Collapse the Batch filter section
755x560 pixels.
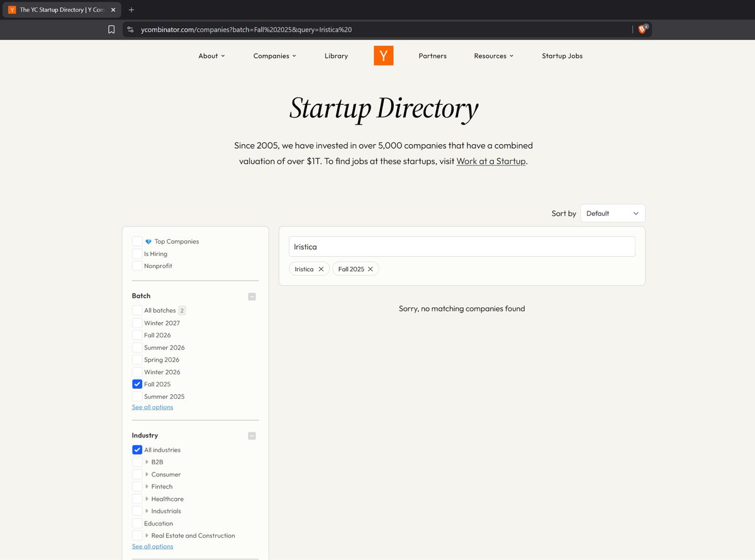coord(252,296)
